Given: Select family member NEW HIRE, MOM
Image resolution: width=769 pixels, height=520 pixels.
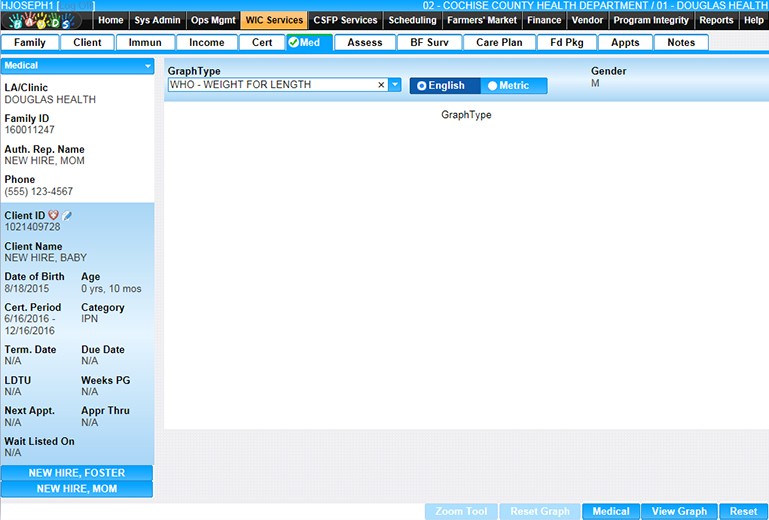Looking at the screenshot, I should pyautogui.click(x=77, y=489).
